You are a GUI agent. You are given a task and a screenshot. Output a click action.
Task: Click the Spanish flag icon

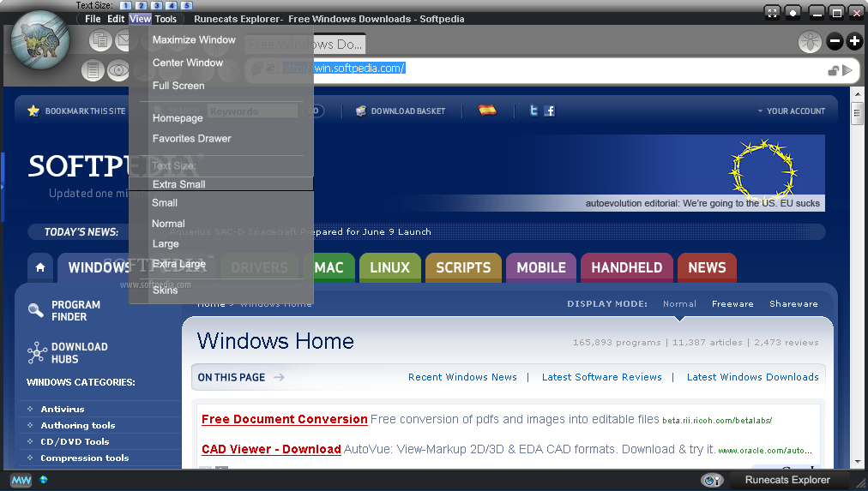point(487,110)
